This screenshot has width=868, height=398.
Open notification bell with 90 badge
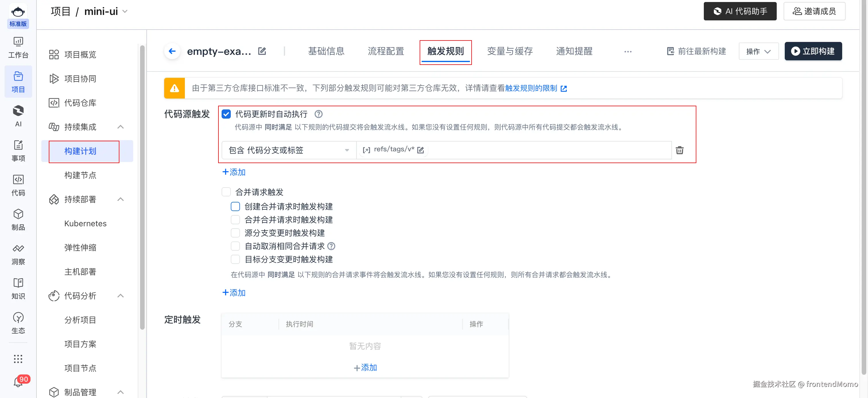[18, 382]
